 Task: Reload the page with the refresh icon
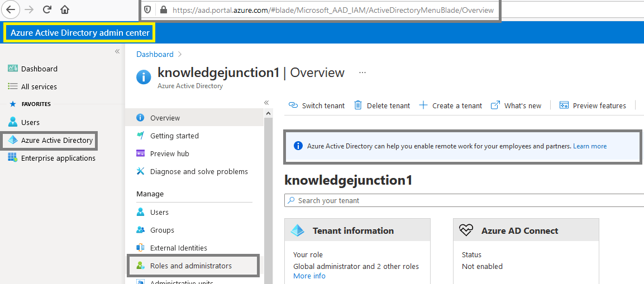[47, 9]
